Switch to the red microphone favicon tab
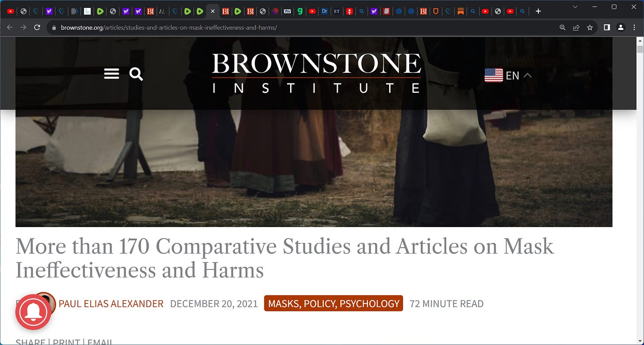Screen dimensions: 644x345 [349, 11]
